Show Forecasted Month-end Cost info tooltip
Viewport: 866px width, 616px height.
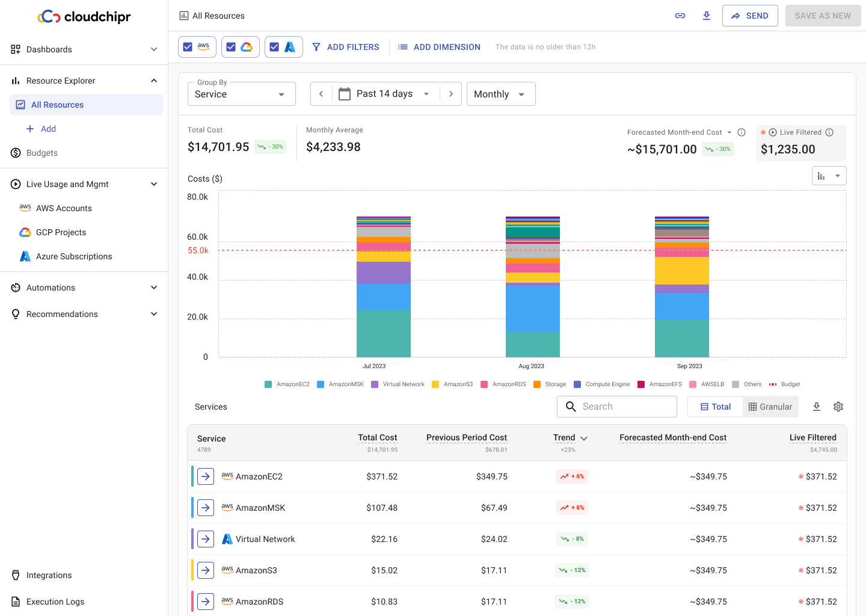pyautogui.click(x=742, y=132)
